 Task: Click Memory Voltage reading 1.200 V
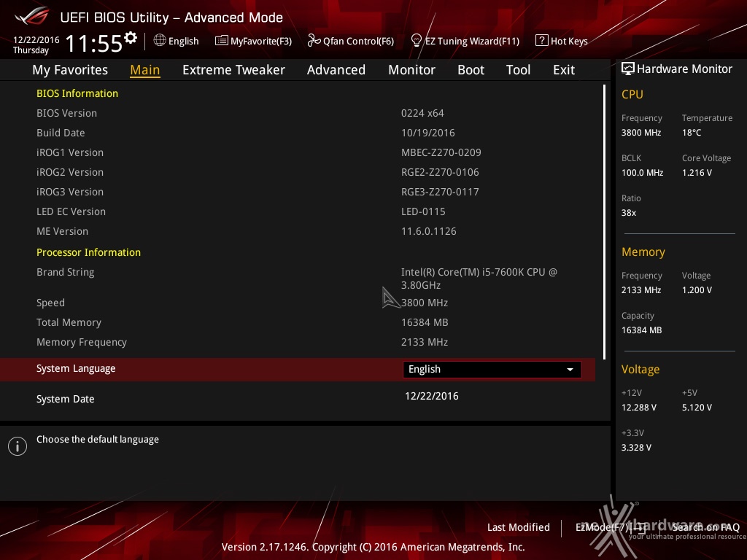click(697, 290)
